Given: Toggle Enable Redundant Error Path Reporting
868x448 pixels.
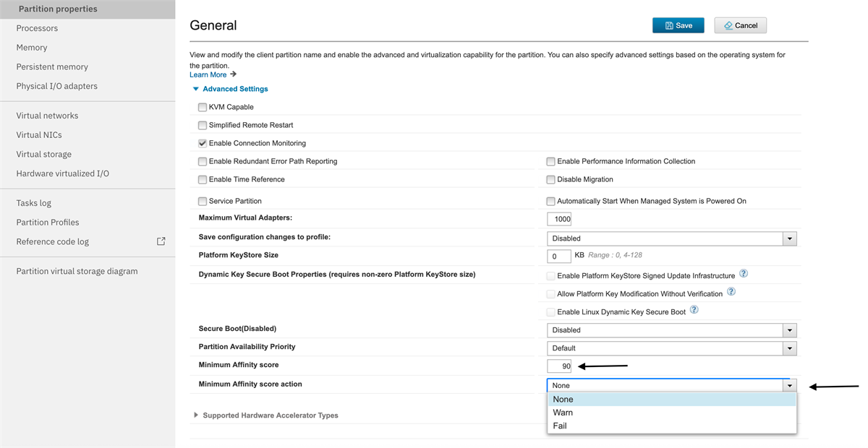Looking at the screenshot, I should [x=203, y=161].
